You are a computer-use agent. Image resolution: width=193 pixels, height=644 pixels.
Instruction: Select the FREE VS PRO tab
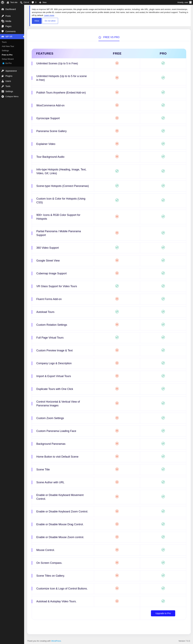coord(109,37)
